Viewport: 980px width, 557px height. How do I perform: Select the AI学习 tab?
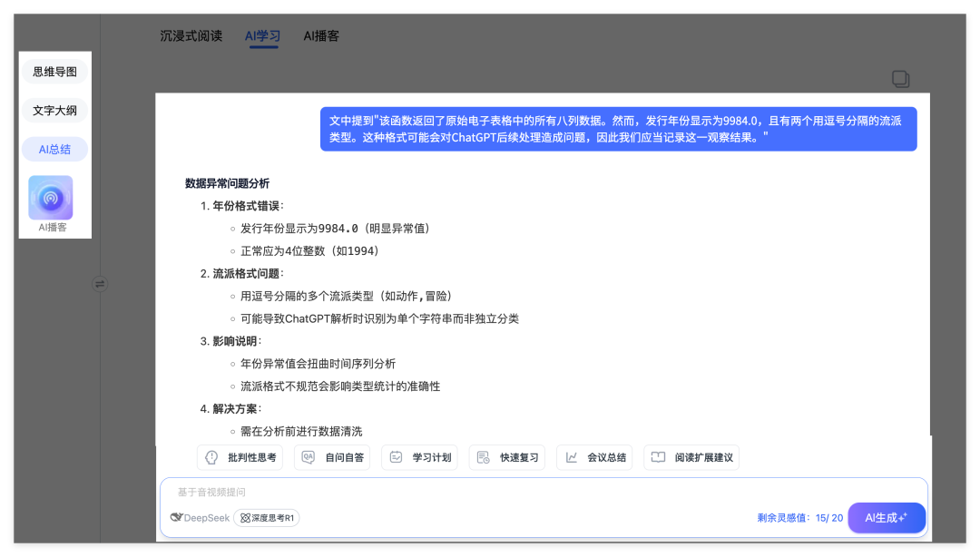point(262,36)
